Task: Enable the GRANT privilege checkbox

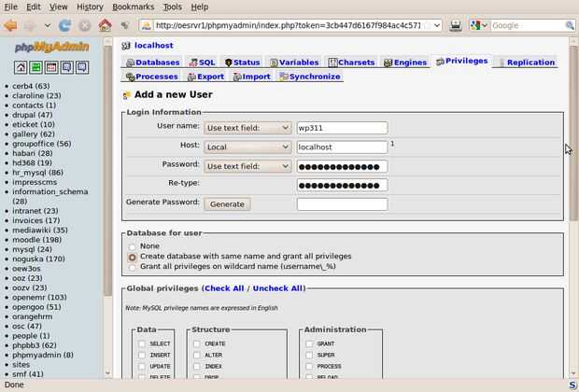Action: pyautogui.click(x=309, y=343)
